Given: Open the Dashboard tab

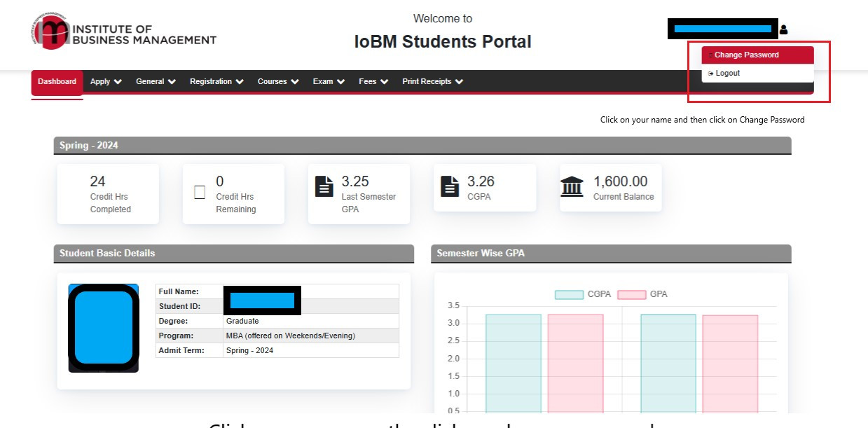Looking at the screenshot, I should [x=57, y=82].
